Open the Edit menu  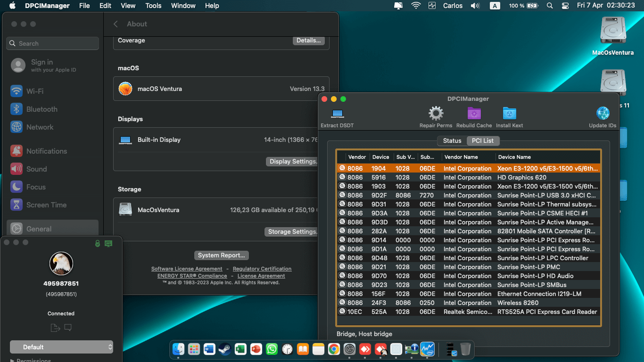coord(106,6)
